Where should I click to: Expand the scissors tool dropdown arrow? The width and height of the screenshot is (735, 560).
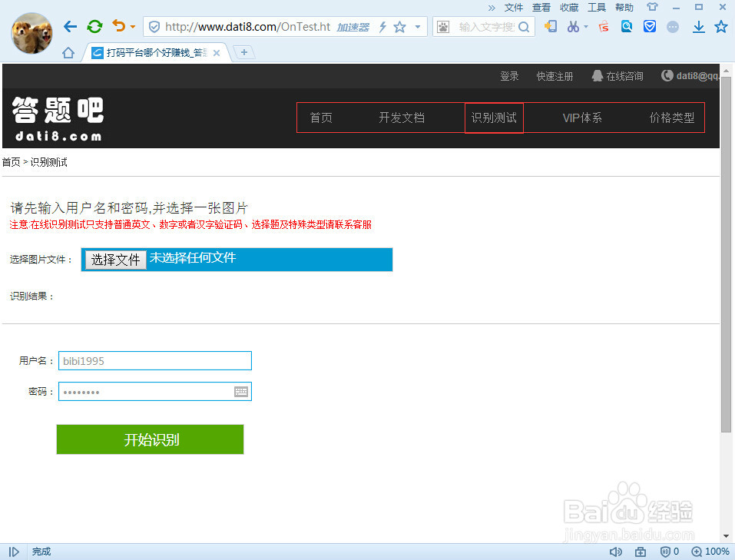(x=586, y=26)
